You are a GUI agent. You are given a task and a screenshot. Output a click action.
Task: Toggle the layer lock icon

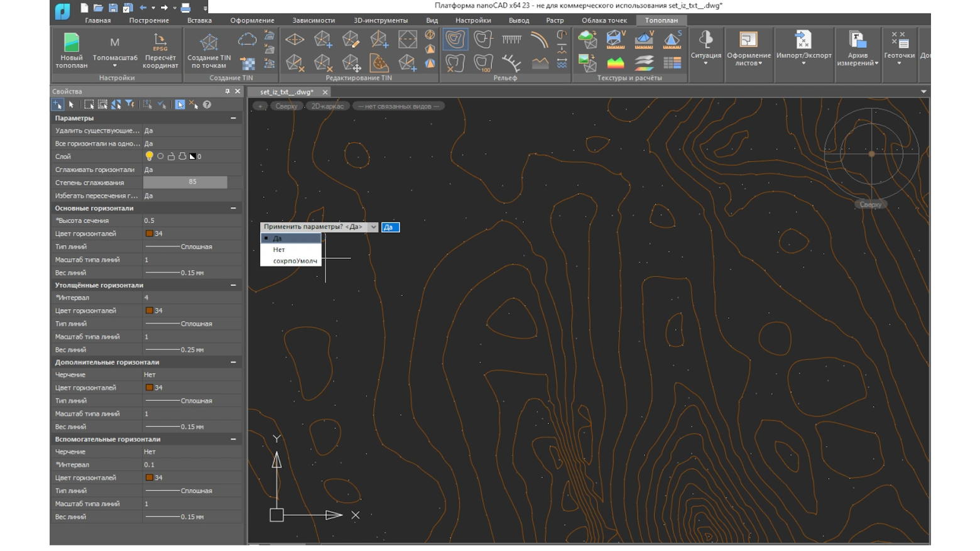[171, 156]
